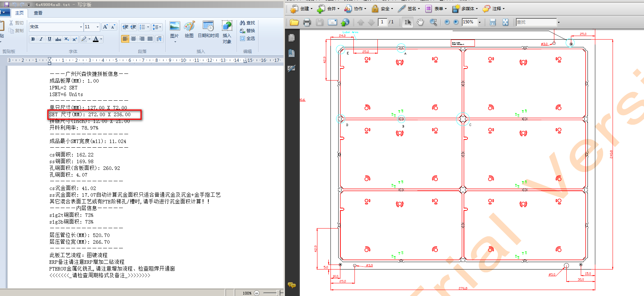Click 全选 to select all text

tap(248, 39)
